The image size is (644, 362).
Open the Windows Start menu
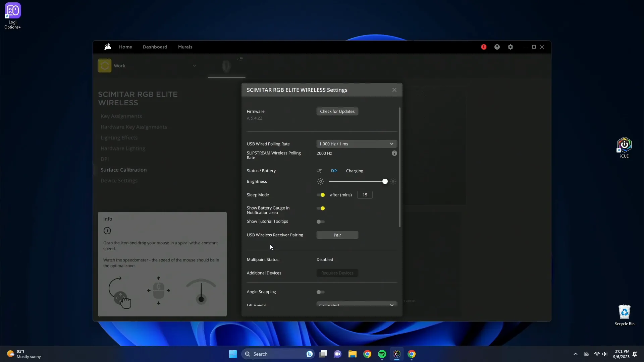(233, 354)
